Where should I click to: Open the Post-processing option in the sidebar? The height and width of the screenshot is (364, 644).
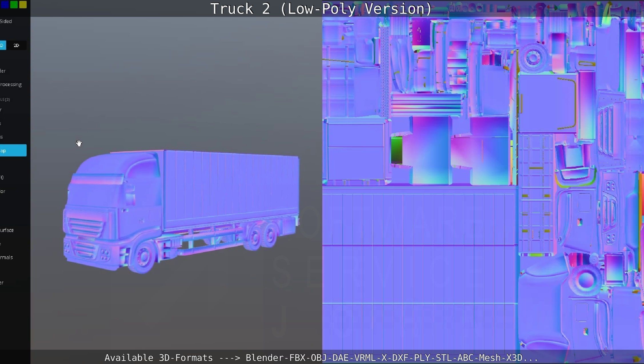pyautogui.click(x=11, y=85)
